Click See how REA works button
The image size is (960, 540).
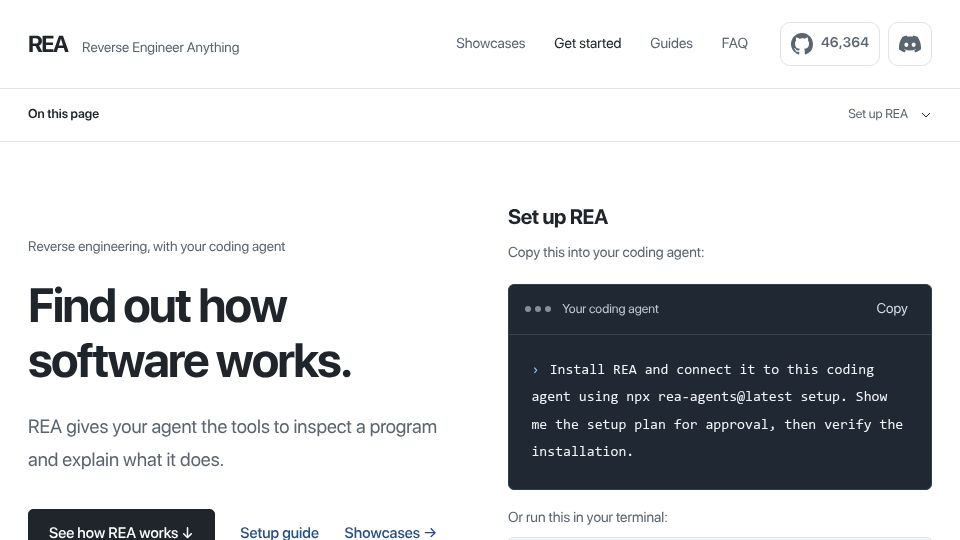pyautogui.click(x=121, y=525)
